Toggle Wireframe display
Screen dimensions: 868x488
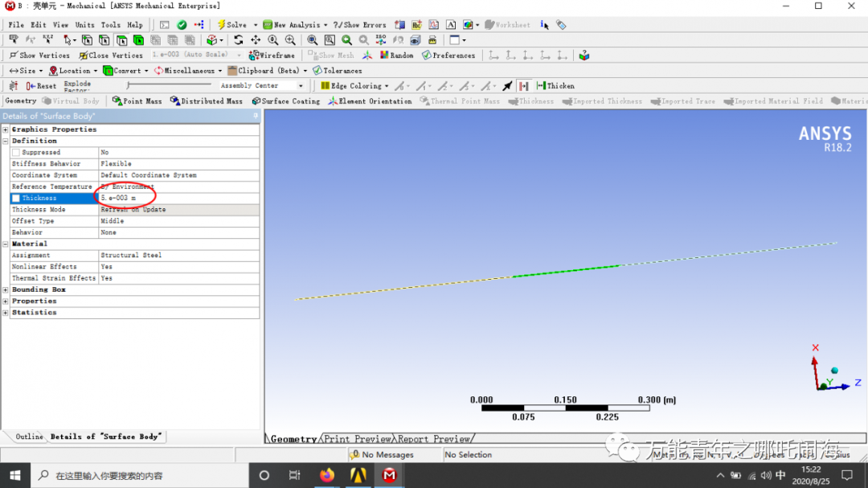pyautogui.click(x=272, y=55)
